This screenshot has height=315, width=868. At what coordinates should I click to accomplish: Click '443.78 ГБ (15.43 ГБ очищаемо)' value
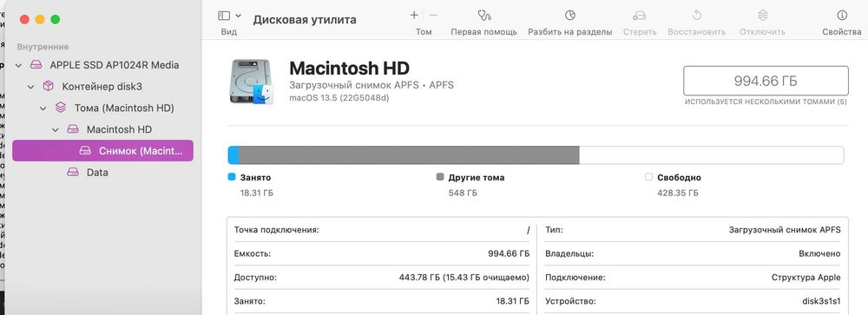coord(464,278)
